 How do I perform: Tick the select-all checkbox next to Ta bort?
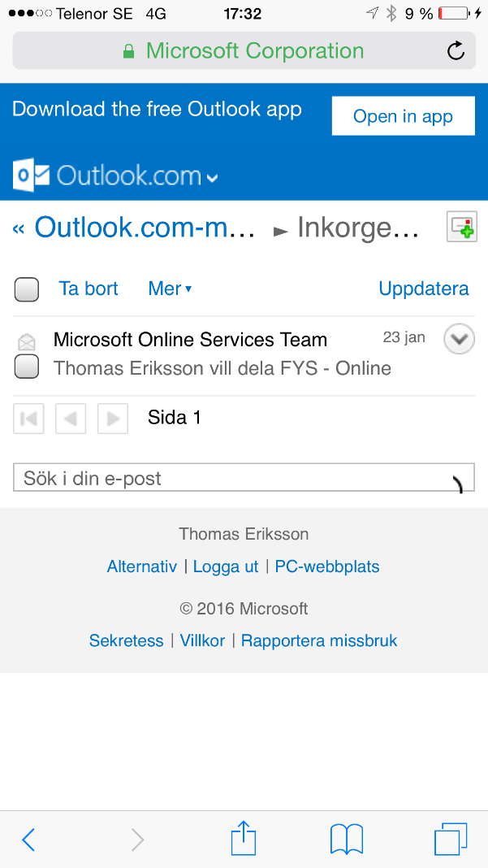point(27,289)
